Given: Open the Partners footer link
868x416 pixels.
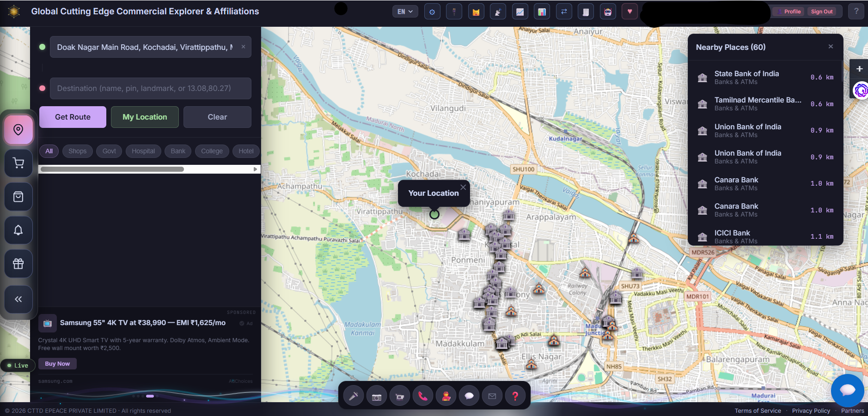Looking at the screenshot, I should click(x=853, y=411).
